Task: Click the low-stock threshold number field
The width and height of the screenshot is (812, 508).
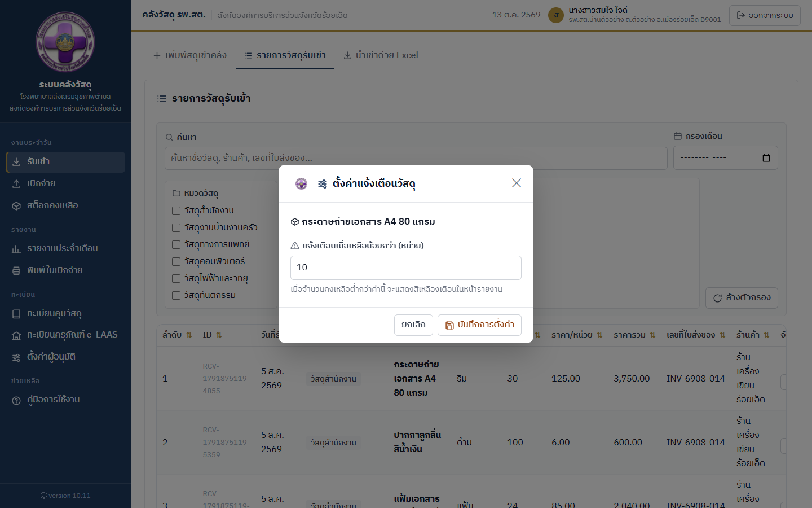Action: [406, 268]
